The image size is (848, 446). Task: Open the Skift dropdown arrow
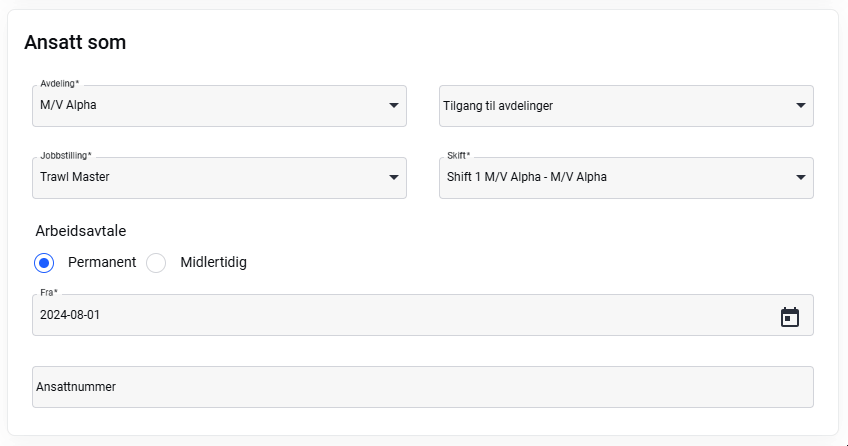(x=800, y=177)
